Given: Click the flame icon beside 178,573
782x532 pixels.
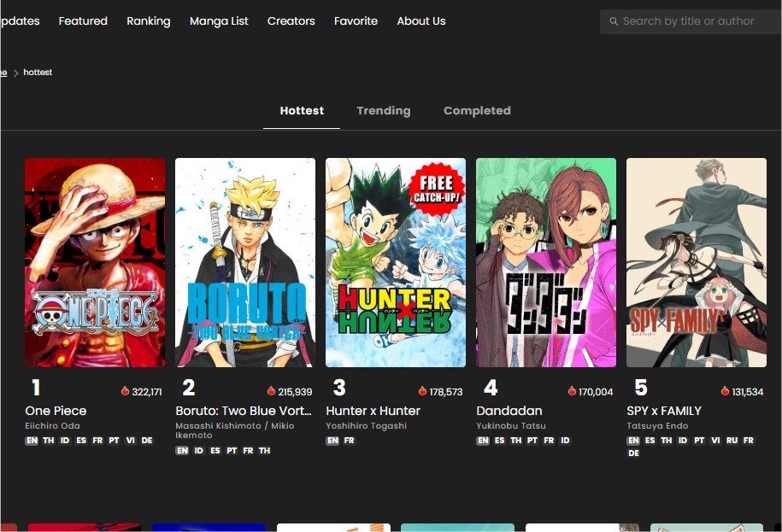Looking at the screenshot, I should coord(422,391).
